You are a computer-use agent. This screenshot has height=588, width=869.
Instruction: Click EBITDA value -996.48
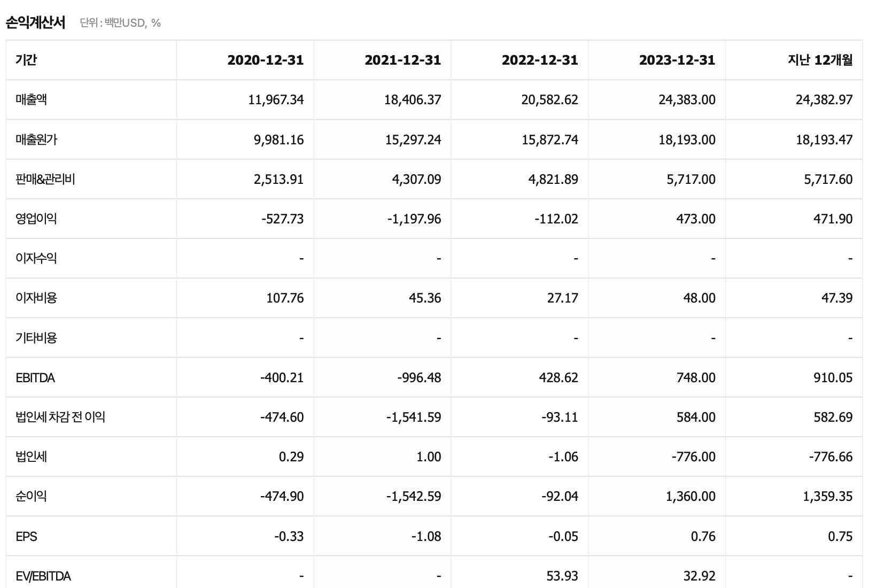pos(419,377)
